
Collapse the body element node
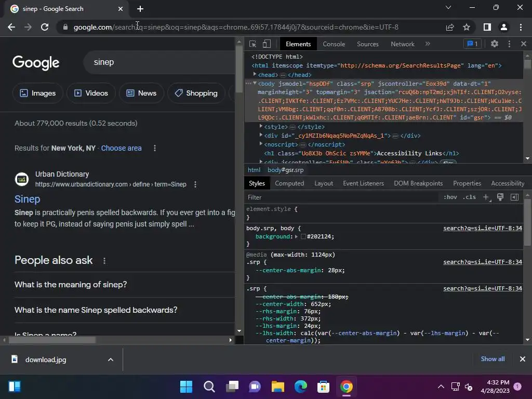pos(255,83)
